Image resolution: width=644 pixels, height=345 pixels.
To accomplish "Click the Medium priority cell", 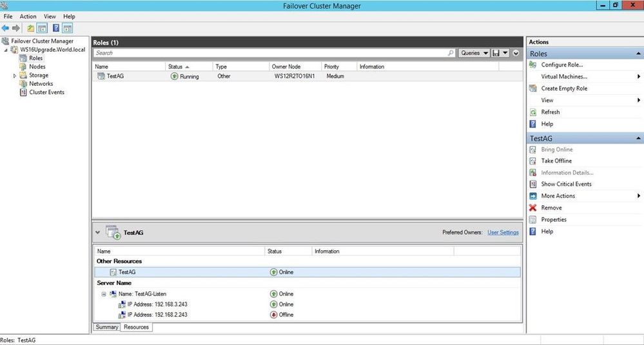I will (x=335, y=76).
